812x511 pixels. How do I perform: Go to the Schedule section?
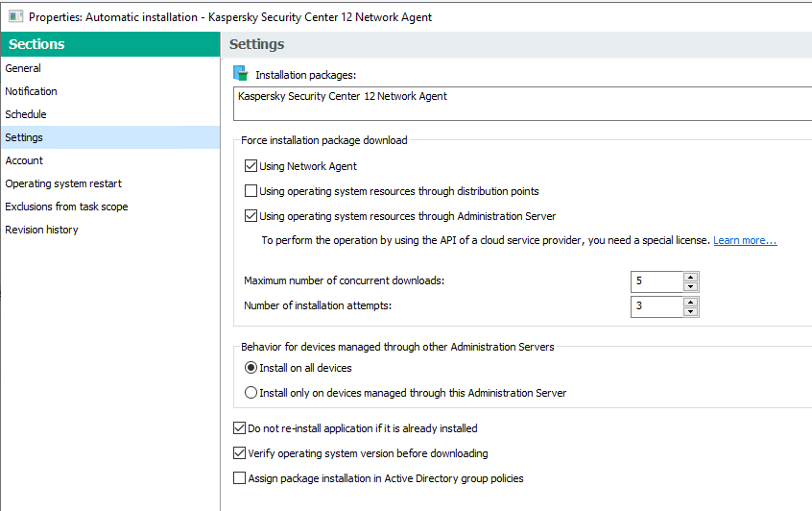(x=26, y=114)
